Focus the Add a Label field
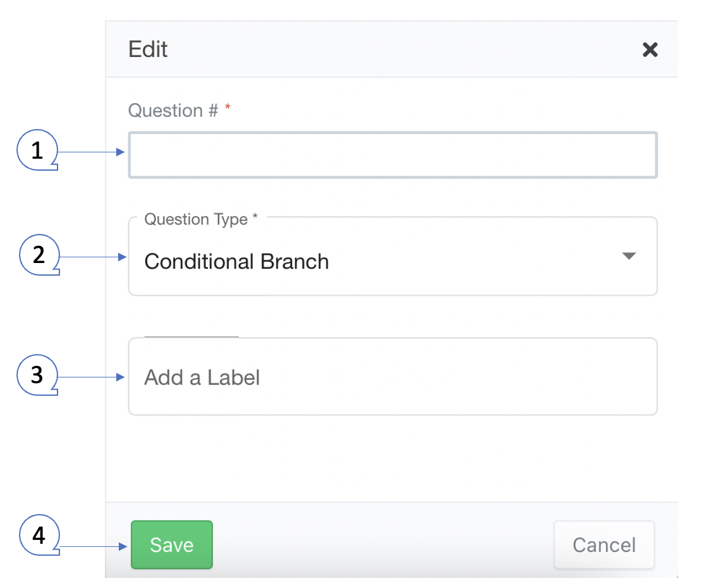Image resolution: width=704 pixels, height=588 pixels. pos(392,376)
